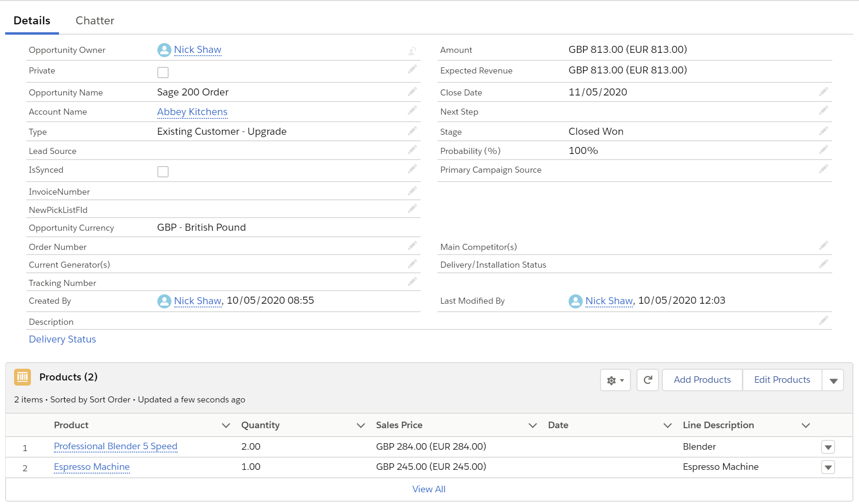Image resolution: width=859 pixels, height=504 pixels.
Task: Refresh the Products related list
Action: (648, 380)
